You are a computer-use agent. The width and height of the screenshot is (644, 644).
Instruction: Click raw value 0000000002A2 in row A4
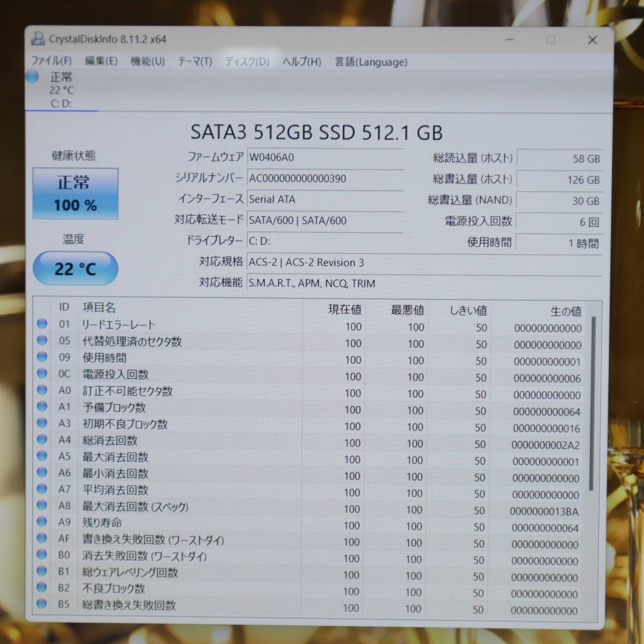pyautogui.click(x=545, y=445)
